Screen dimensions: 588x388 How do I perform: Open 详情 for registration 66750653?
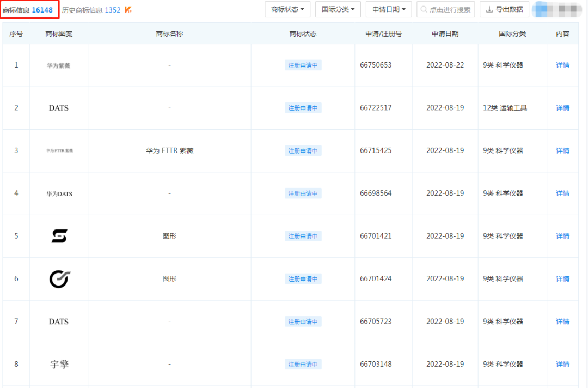click(562, 65)
